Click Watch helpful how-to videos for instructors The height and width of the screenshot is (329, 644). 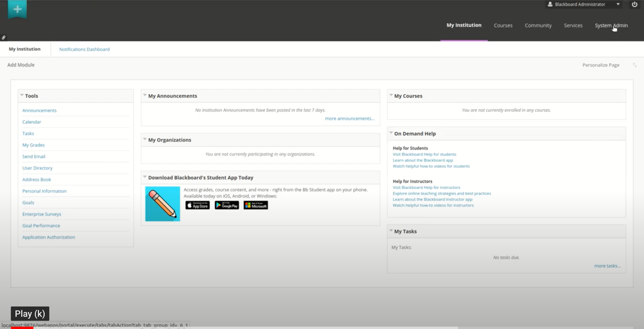tap(433, 205)
